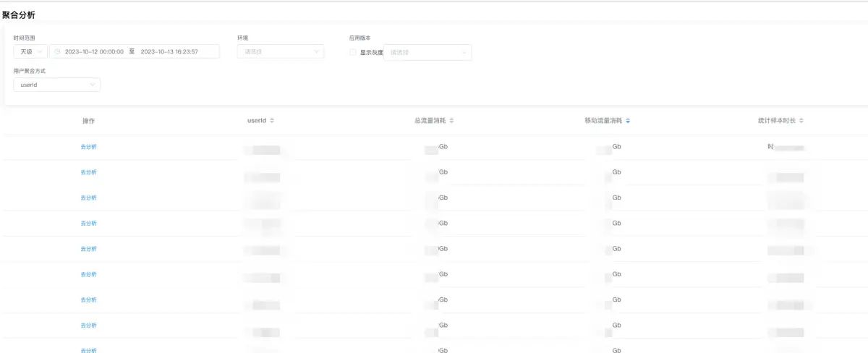
Task: Click 去分析 link in the first table row
Action: tap(88, 147)
